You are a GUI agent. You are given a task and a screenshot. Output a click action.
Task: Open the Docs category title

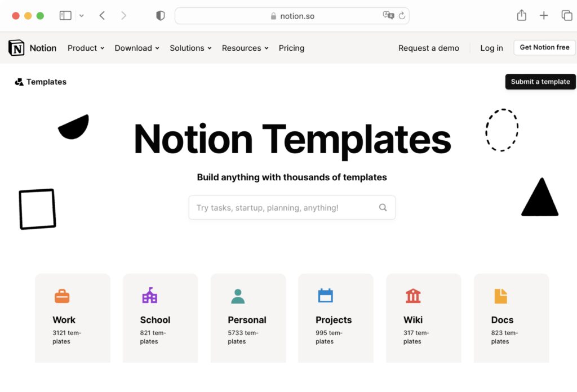coord(502,320)
